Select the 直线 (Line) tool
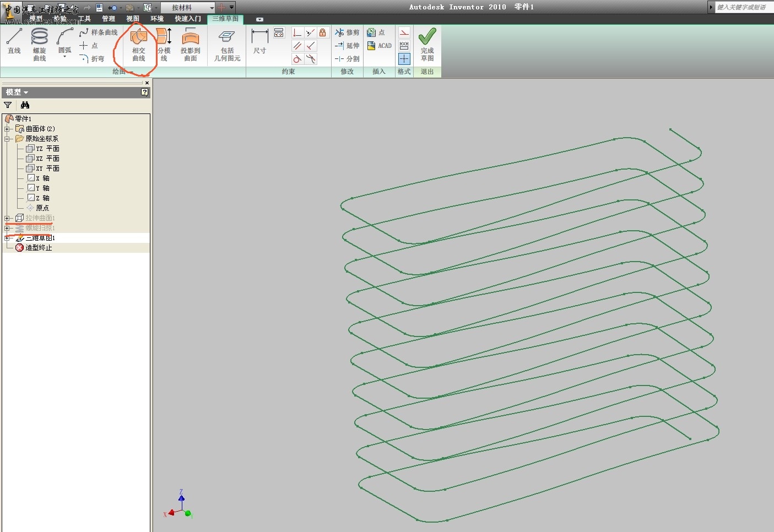774x532 pixels. [x=14, y=41]
